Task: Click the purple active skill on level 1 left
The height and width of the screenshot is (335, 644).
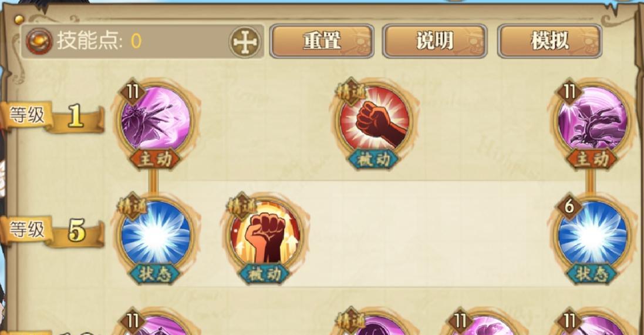Action: point(156,118)
